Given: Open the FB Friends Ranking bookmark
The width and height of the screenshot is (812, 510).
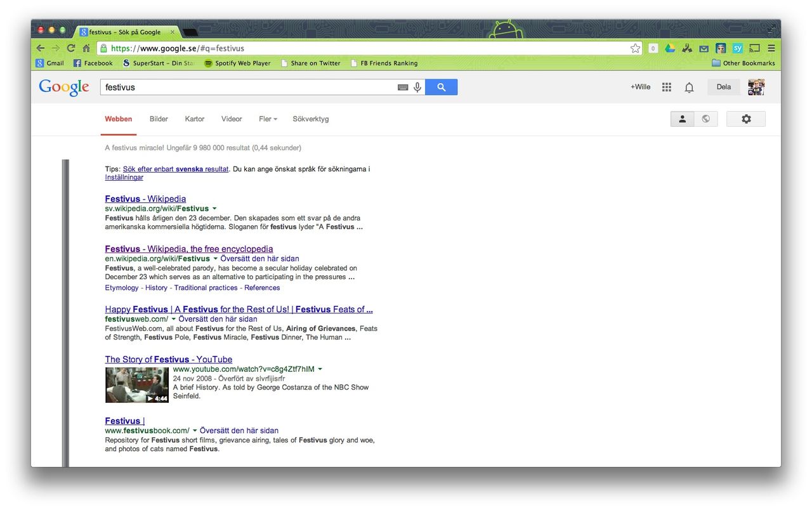Looking at the screenshot, I should pos(384,63).
